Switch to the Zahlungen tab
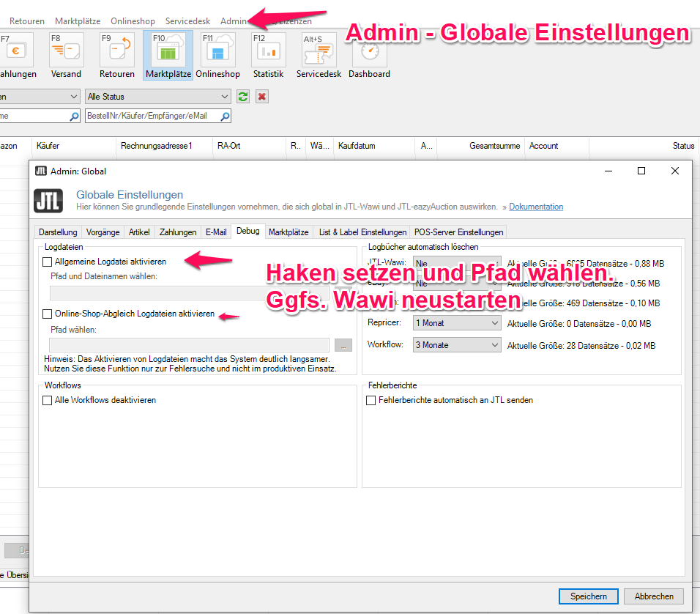 (178, 232)
